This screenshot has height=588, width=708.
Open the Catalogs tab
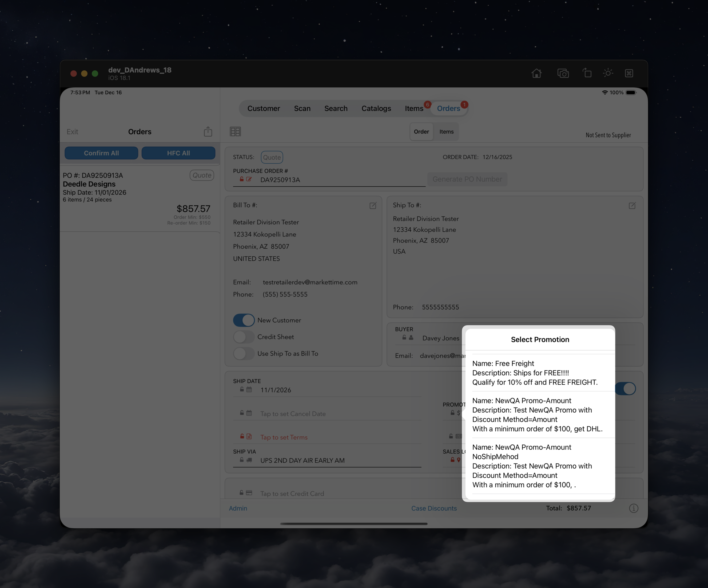(376, 108)
